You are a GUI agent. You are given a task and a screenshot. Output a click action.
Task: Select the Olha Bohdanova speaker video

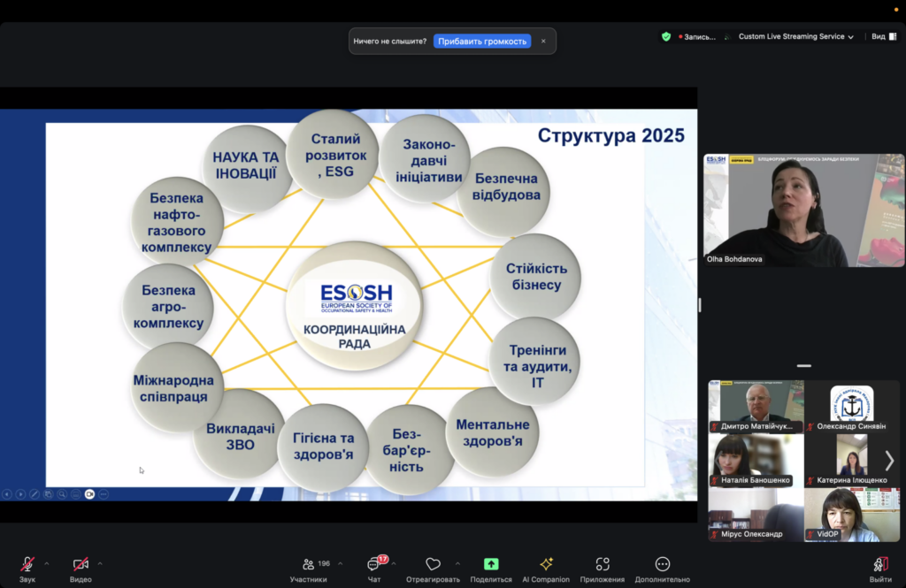click(803, 210)
